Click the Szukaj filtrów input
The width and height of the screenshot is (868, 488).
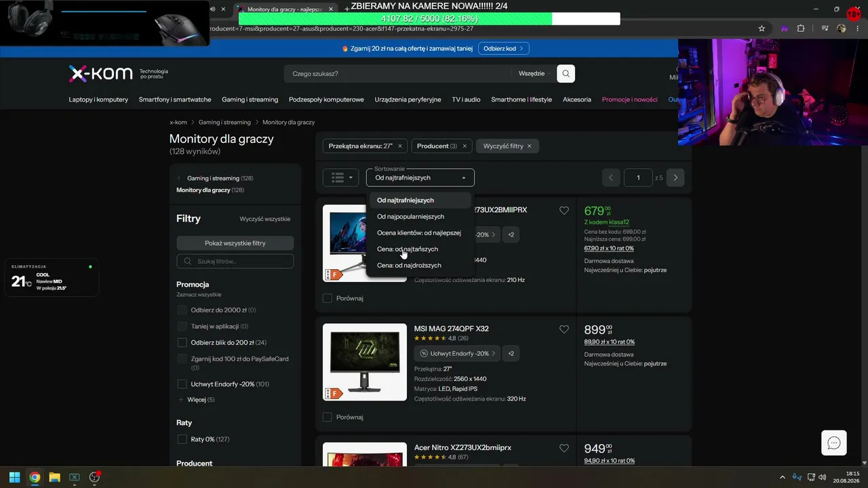tap(235, 261)
